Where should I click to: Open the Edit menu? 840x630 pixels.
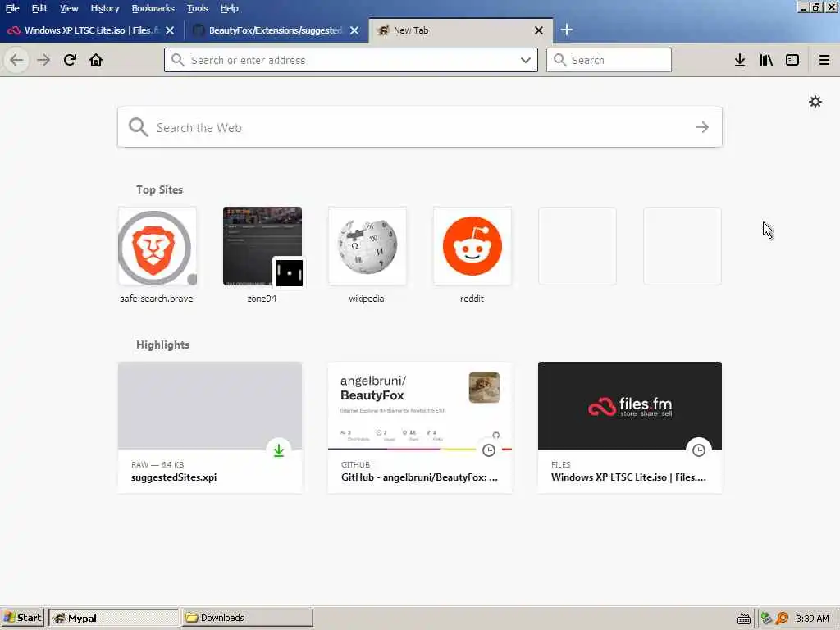(x=39, y=8)
